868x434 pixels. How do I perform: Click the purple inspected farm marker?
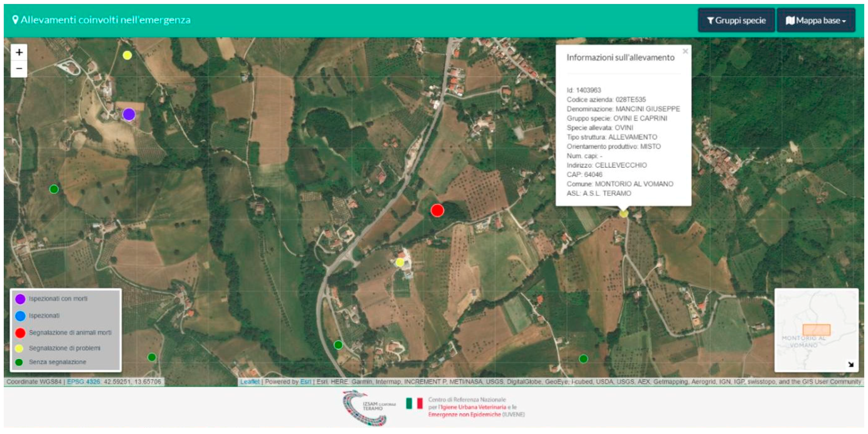pyautogui.click(x=129, y=115)
